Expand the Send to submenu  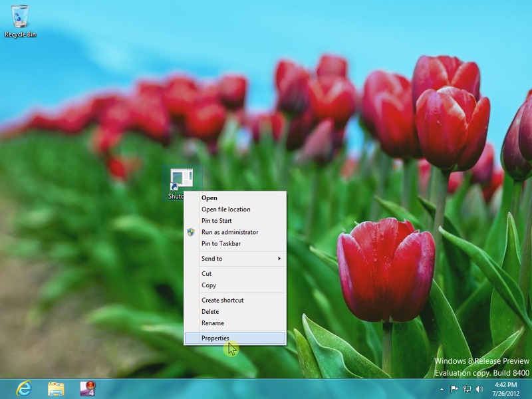(x=235, y=259)
